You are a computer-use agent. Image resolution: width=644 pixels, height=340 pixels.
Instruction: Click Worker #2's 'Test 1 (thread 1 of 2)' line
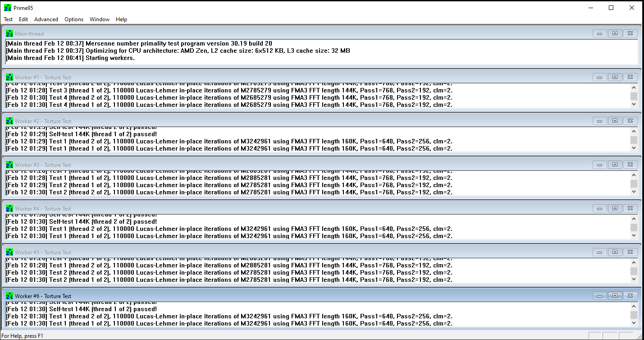(229, 148)
